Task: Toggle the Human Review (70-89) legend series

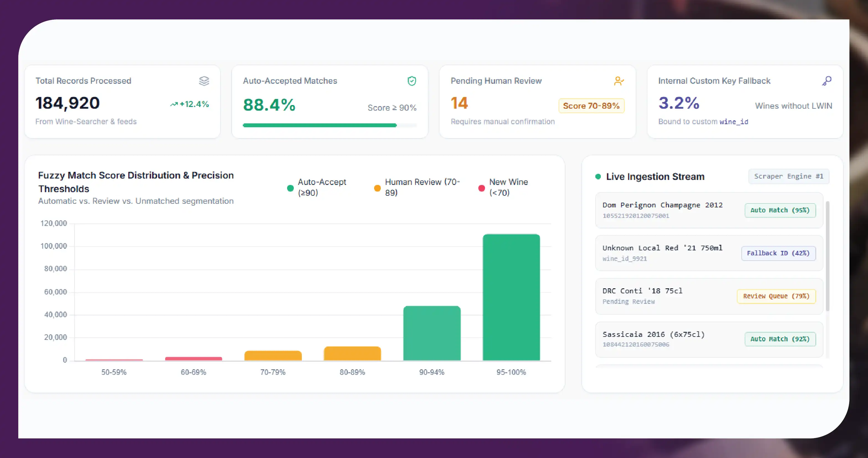Action: (417, 187)
